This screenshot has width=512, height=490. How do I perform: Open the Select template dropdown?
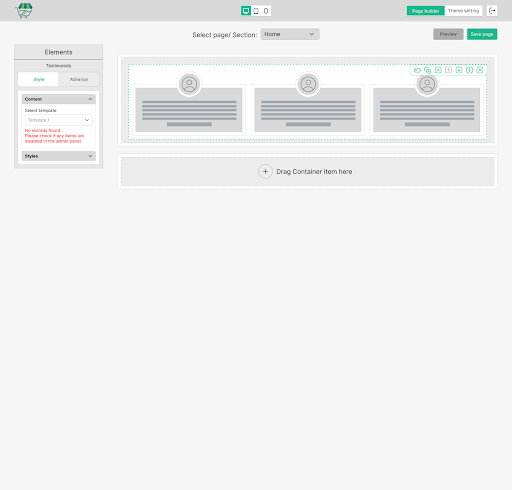(59, 120)
